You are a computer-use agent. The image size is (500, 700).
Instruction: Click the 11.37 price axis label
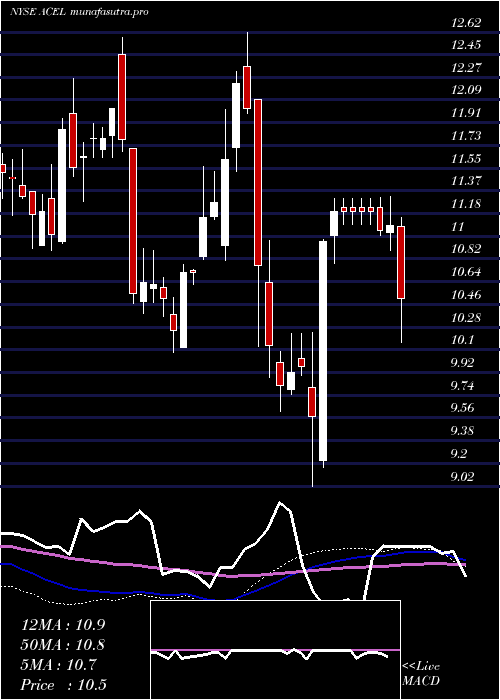[x=466, y=181]
